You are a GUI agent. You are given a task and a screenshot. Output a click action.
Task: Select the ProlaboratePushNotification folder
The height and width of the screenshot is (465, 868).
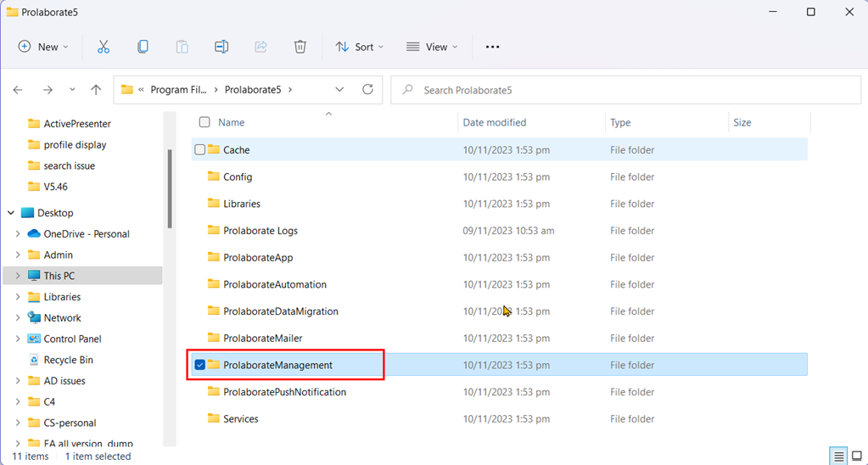tap(499, 391)
